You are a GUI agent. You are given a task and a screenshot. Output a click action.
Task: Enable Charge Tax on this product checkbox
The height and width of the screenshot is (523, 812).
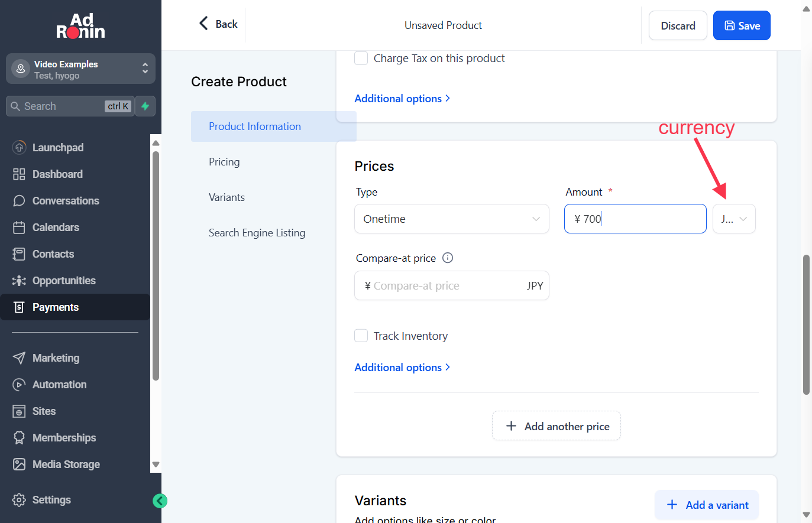pos(361,58)
